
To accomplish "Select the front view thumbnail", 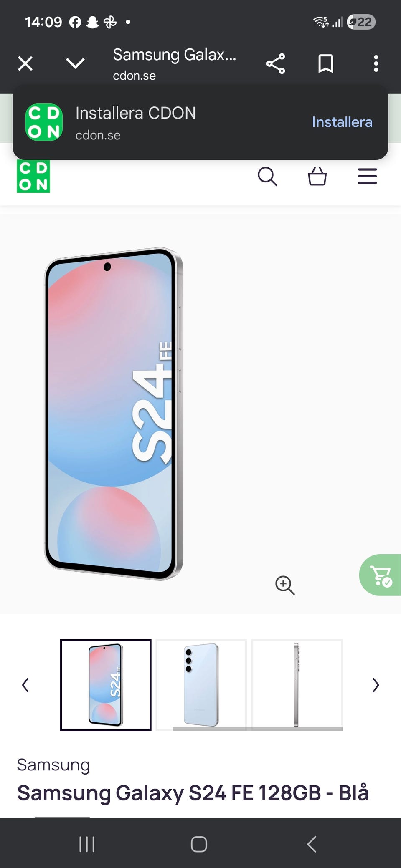I will pos(106,685).
